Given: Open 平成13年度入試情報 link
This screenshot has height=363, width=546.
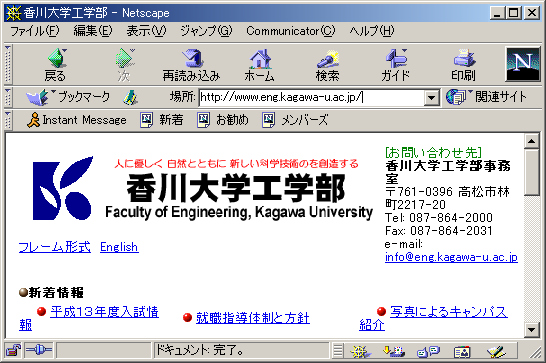Looking at the screenshot, I should [x=104, y=312].
